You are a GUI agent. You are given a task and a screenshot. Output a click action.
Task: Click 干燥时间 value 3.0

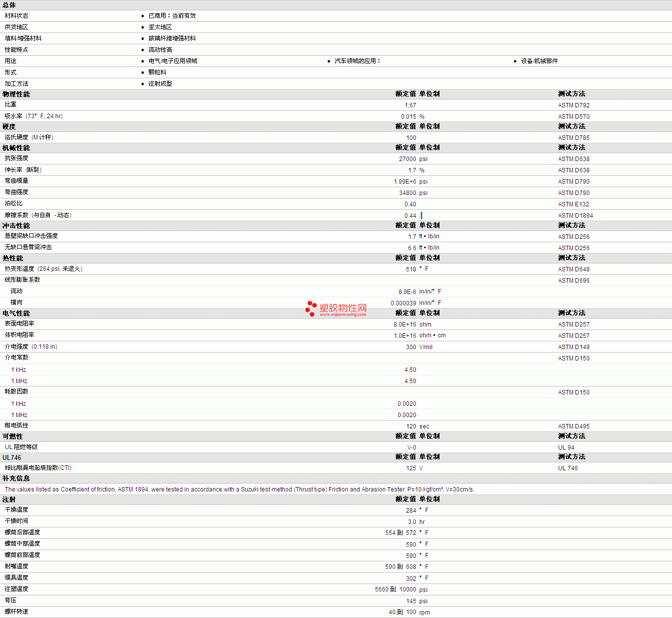pyautogui.click(x=412, y=522)
